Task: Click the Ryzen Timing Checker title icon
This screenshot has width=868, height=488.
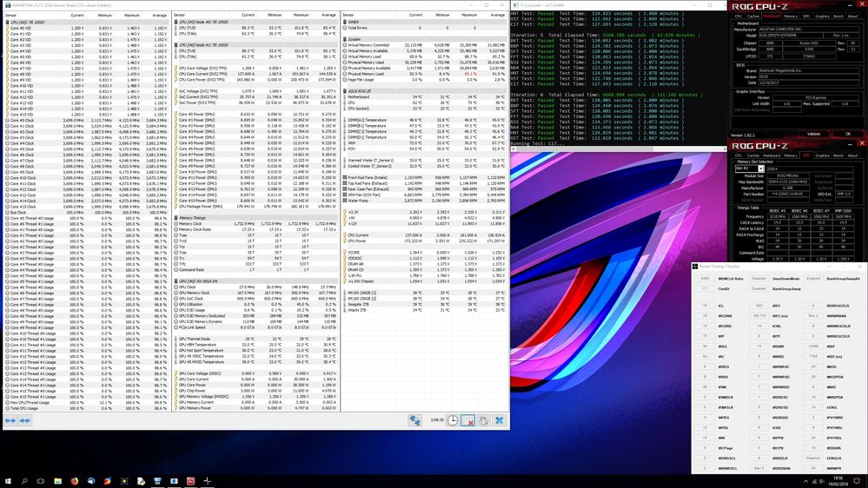Action: [695, 267]
